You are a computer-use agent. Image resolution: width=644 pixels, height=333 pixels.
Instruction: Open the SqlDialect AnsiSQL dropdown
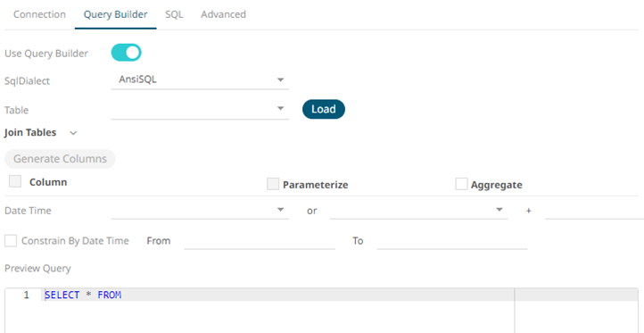(x=200, y=79)
